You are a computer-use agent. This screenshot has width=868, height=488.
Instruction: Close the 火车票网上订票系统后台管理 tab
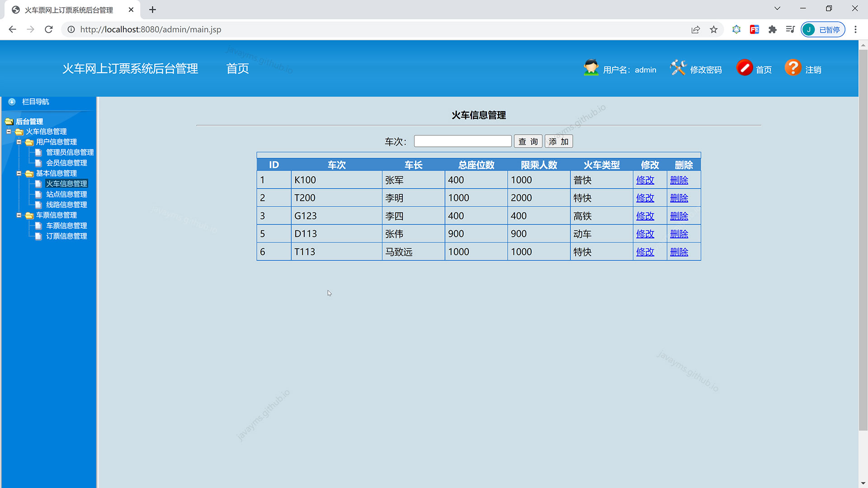tap(131, 9)
